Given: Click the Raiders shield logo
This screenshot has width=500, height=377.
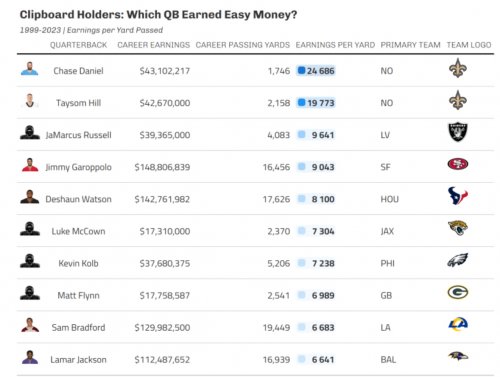Looking at the screenshot, I should [x=458, y=132].
